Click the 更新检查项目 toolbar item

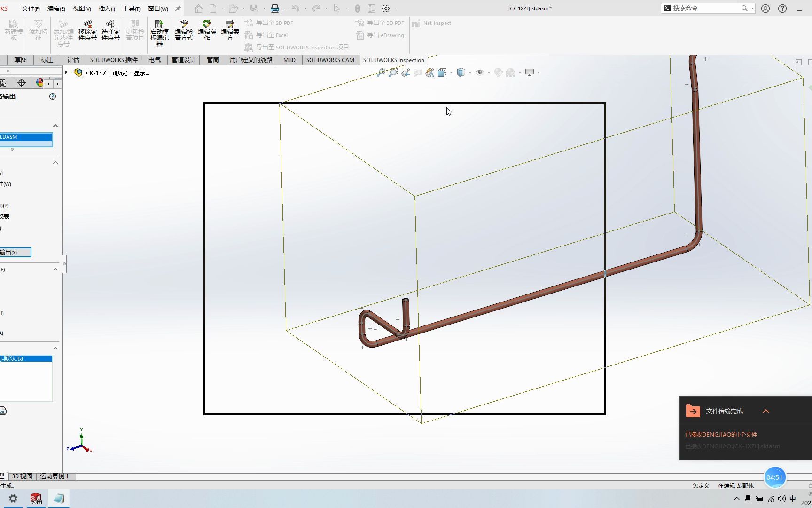[x=134, y=31]
